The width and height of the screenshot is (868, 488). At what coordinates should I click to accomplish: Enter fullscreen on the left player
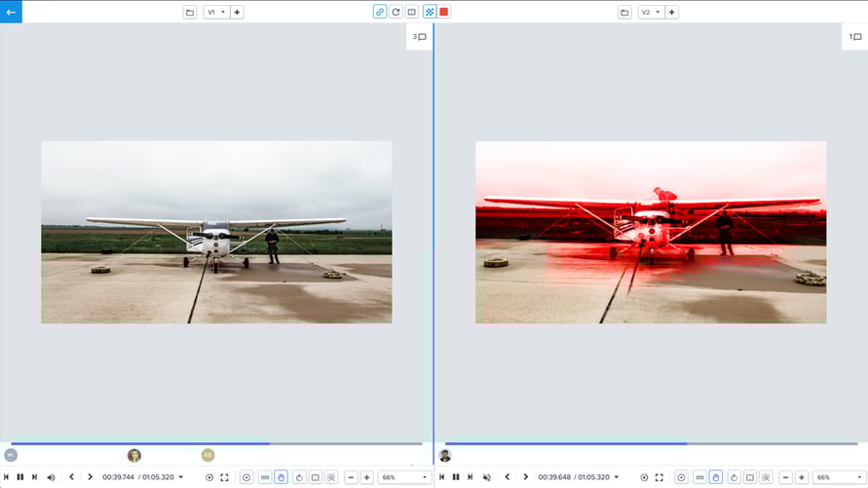click(224, 477)
